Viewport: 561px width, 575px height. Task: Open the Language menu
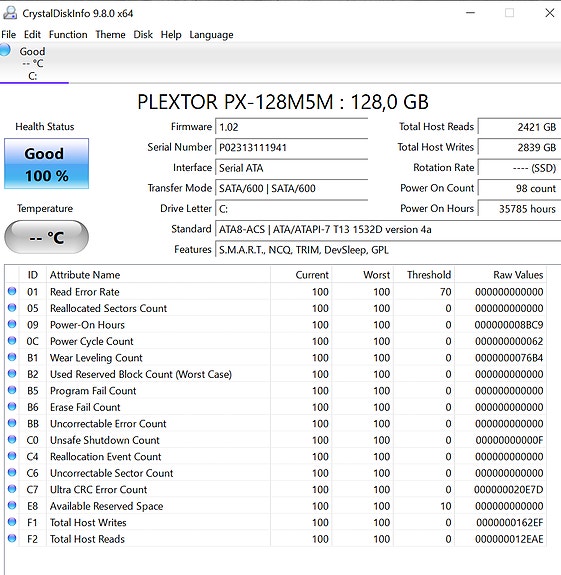coord(211,34)
